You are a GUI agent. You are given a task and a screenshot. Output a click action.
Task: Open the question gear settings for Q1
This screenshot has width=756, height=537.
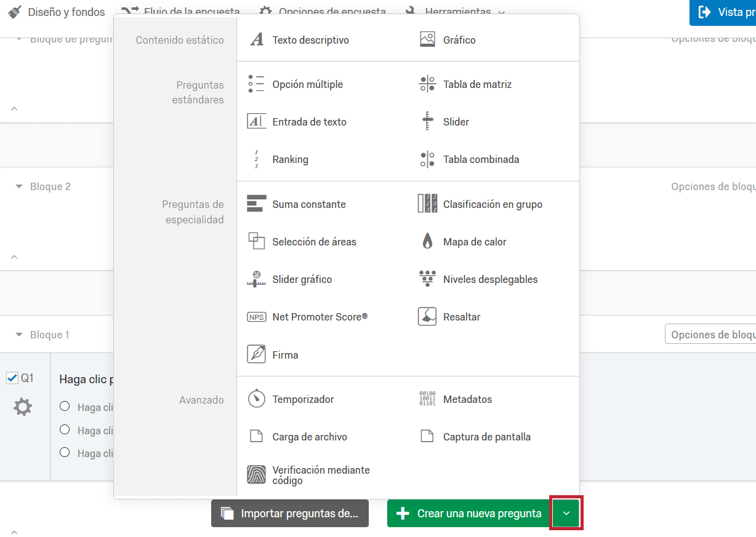tap(22, 407)
